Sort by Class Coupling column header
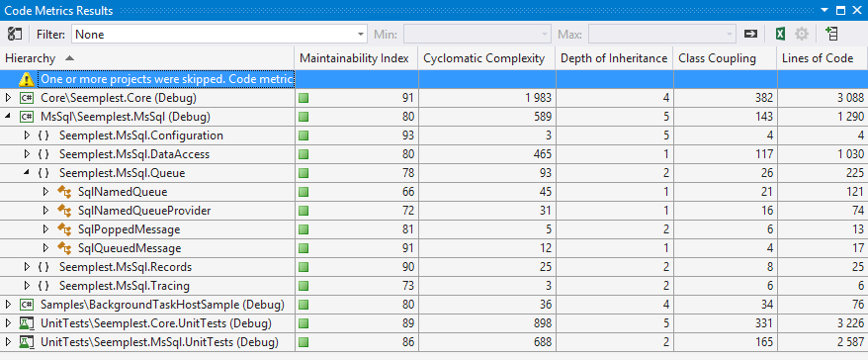Viewport: 868px width, 360px height. point(726,58)
